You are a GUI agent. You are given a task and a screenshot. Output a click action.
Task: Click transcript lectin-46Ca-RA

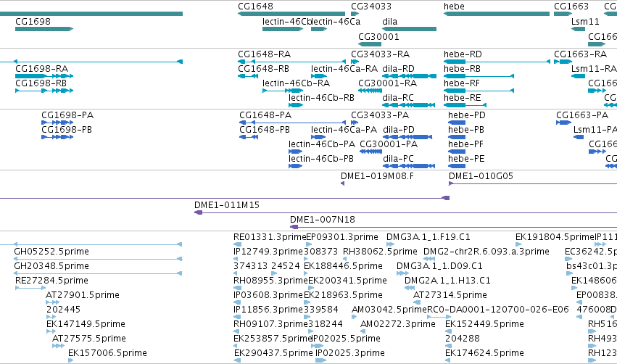tap(344, 68)
